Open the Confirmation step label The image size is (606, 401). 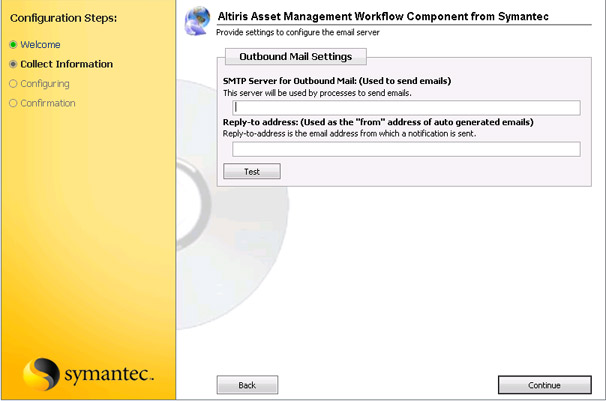pyautogui.click(x=48, y=103)
